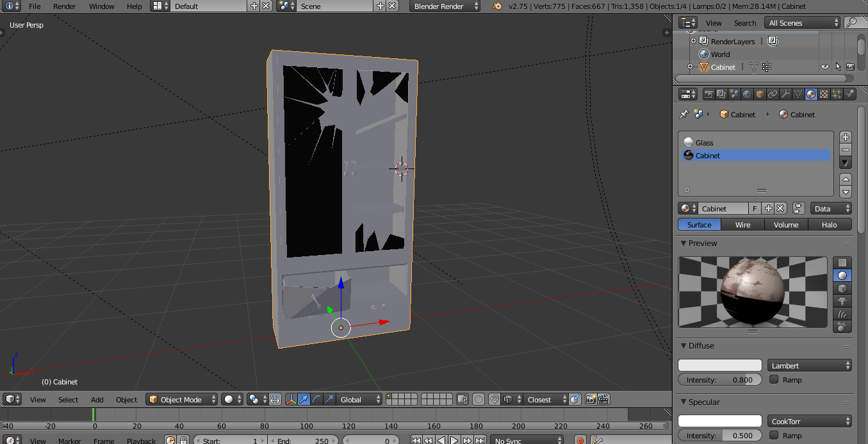
Task: Open the Add menu in the 3D view header
Action: point(97,399)
